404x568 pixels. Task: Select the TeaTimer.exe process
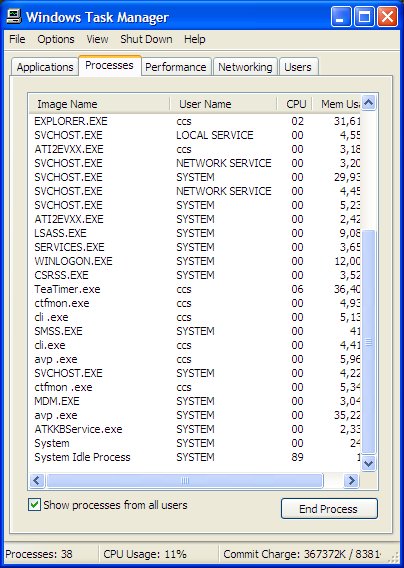195,289
